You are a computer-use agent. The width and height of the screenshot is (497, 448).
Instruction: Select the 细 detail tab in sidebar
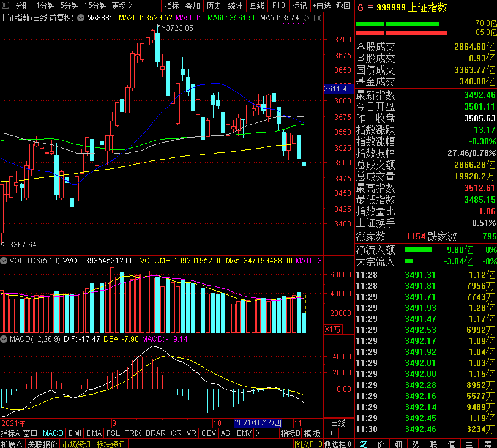point(398,444)
